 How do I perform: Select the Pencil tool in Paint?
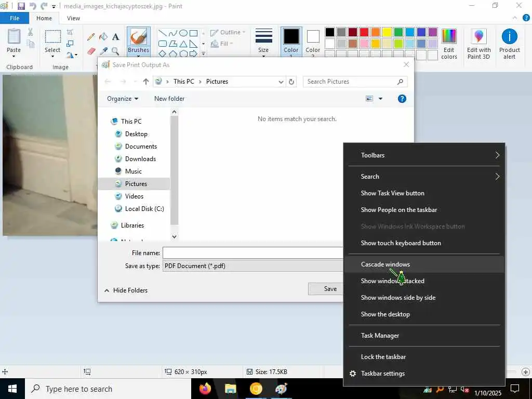click(x=91, y=37)
